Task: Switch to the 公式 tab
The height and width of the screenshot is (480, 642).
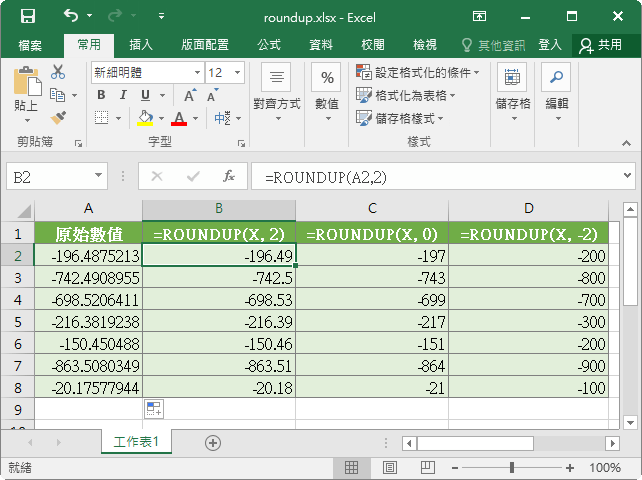Action: point(269,45)
